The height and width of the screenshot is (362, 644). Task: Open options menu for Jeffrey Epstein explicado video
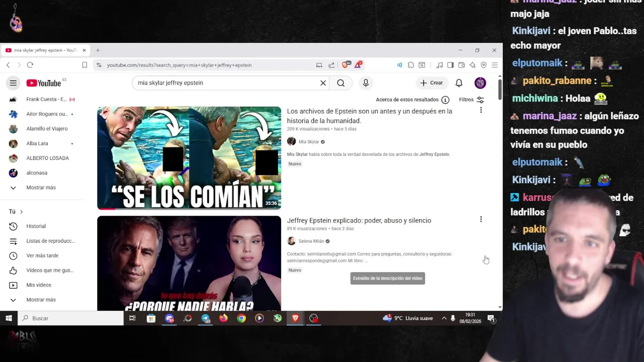pyautogui.click(x=480, y=219)
